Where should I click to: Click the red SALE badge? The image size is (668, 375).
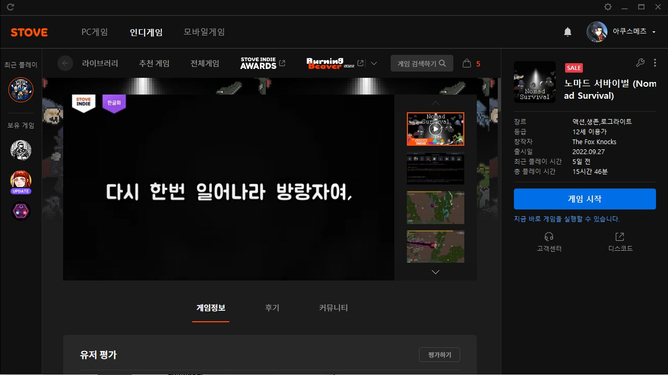(573, 68)
